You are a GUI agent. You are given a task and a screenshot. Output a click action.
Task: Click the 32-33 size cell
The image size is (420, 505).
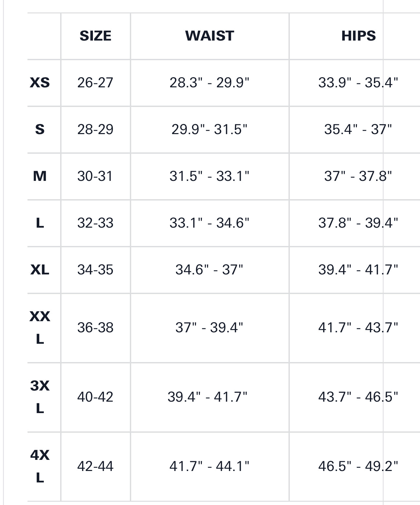tap(95, 223)
